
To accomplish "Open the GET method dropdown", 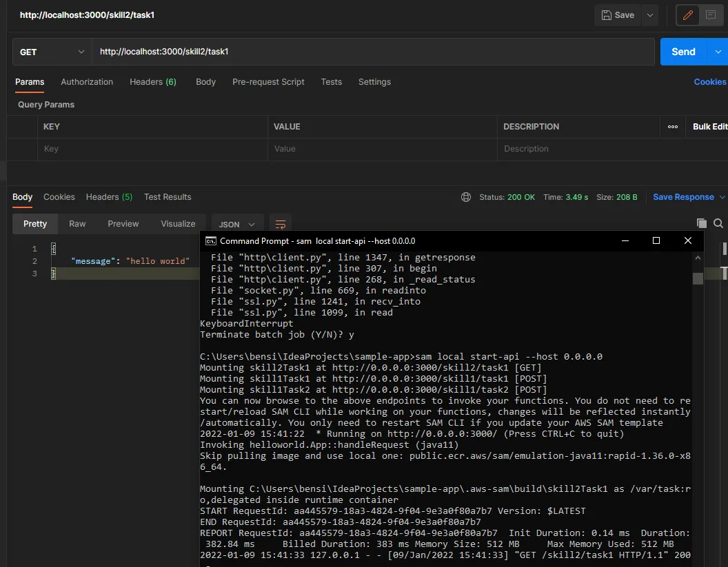I will [52, 52].
